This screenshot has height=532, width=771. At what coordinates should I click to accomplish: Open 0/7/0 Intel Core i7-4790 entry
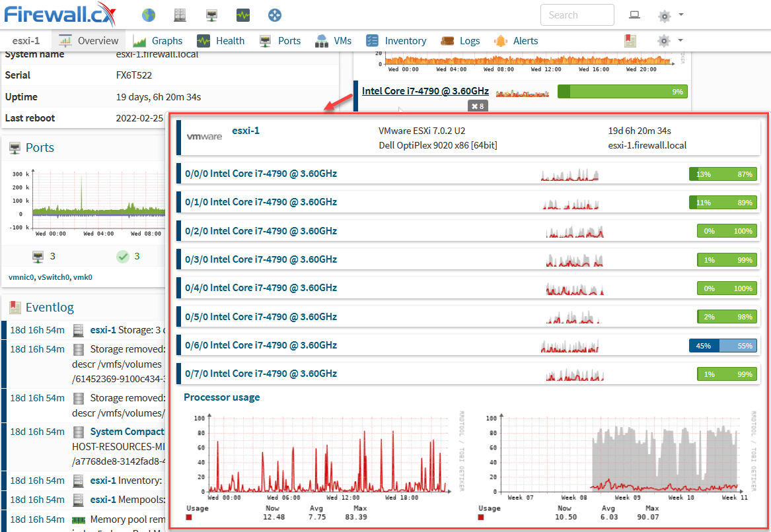pos(261,374)
